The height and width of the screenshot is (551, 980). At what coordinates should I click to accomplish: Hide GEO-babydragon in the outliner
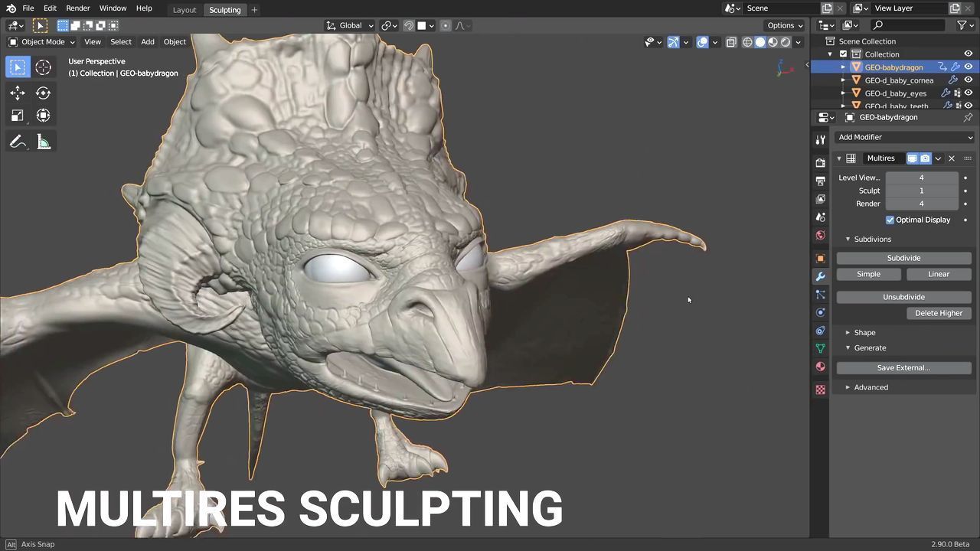point(969,67)
